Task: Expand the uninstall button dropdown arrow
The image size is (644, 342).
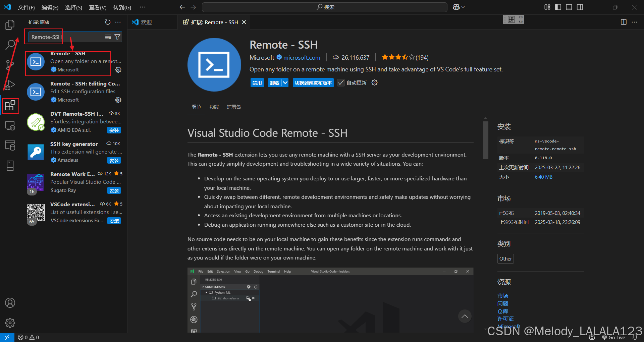Action: (x=285, y=82)
